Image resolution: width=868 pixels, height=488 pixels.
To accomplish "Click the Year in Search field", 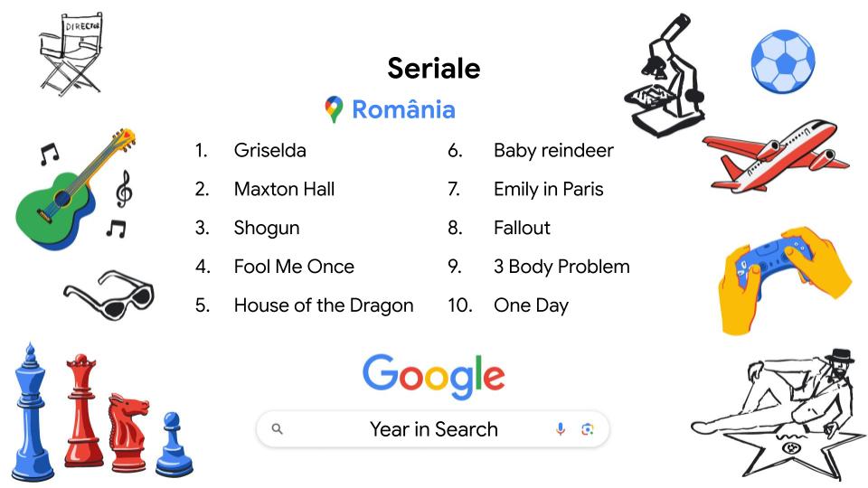I will (433, 429).
